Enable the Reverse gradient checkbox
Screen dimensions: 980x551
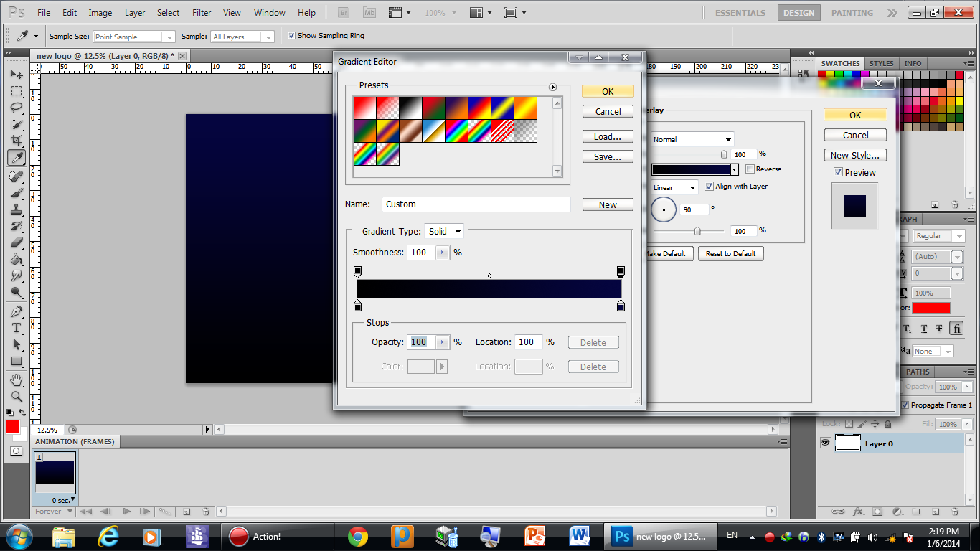(x=750, y=169)
